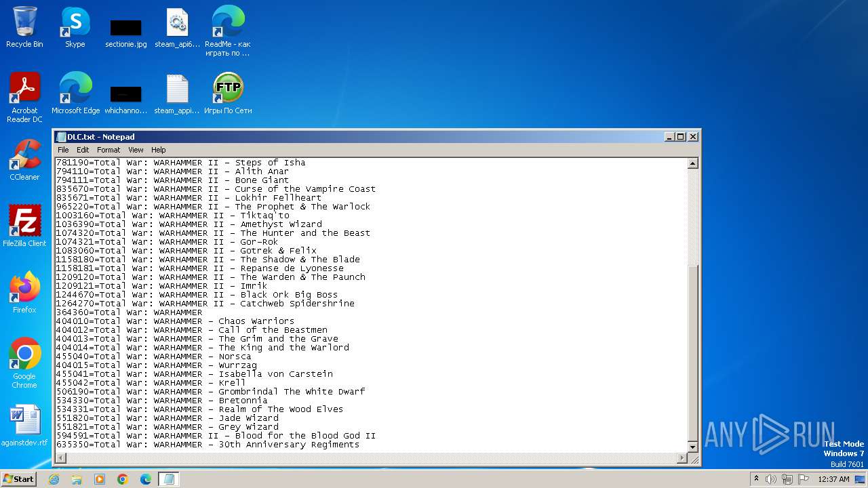Open Acrobat Reader DC shortcut
The width and height of the screenshot is (868, 488).
pyautogui.click(x=25, y=98)
